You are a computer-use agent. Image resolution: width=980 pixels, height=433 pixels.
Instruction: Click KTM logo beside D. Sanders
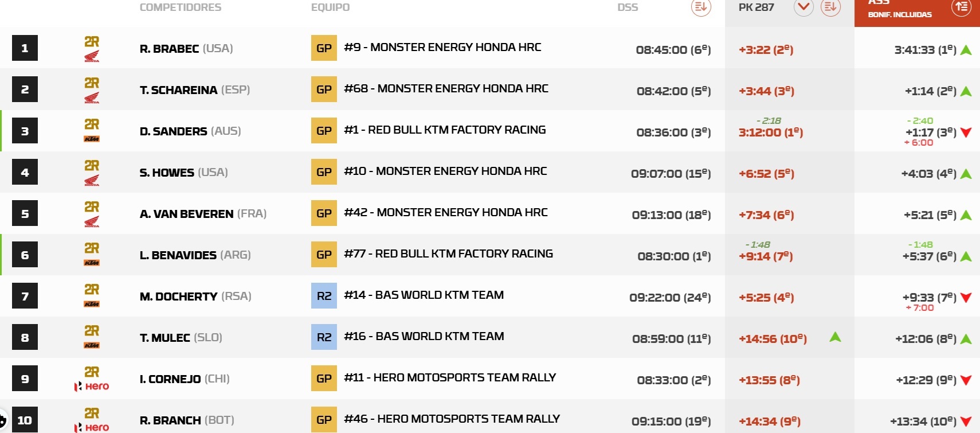coord(92,139)
